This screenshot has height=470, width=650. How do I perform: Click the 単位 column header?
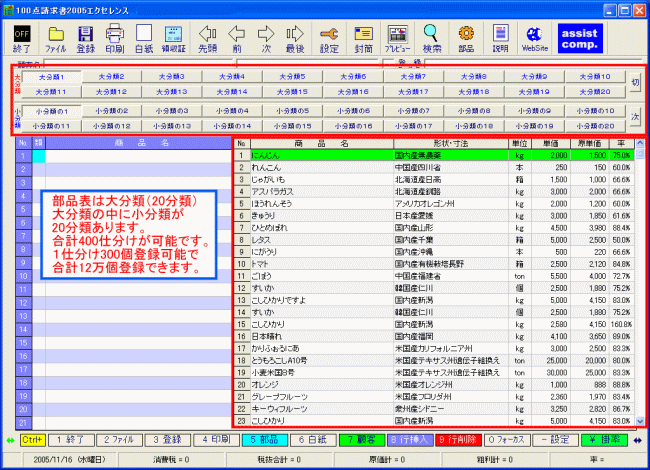pyautogui.click(x=519, y=144)
